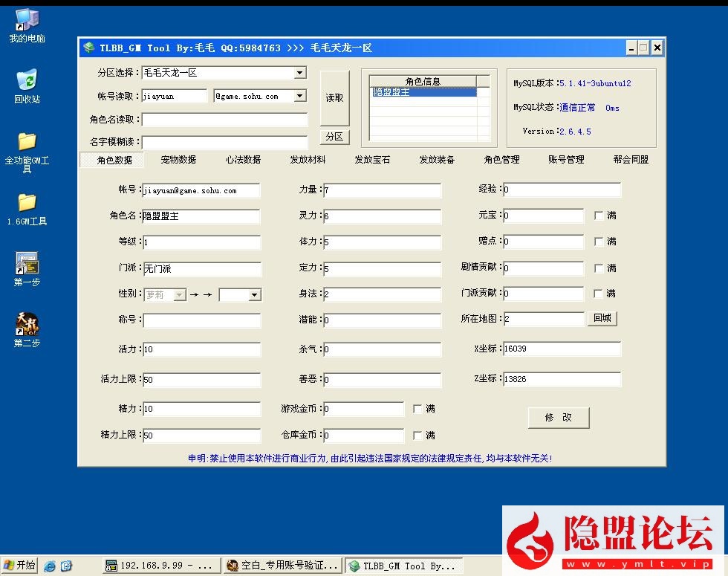Click the 帐号读取 jiayuan input field
Image resolution: width=728 pixels, height=576 pixels.
pos(175,96)
